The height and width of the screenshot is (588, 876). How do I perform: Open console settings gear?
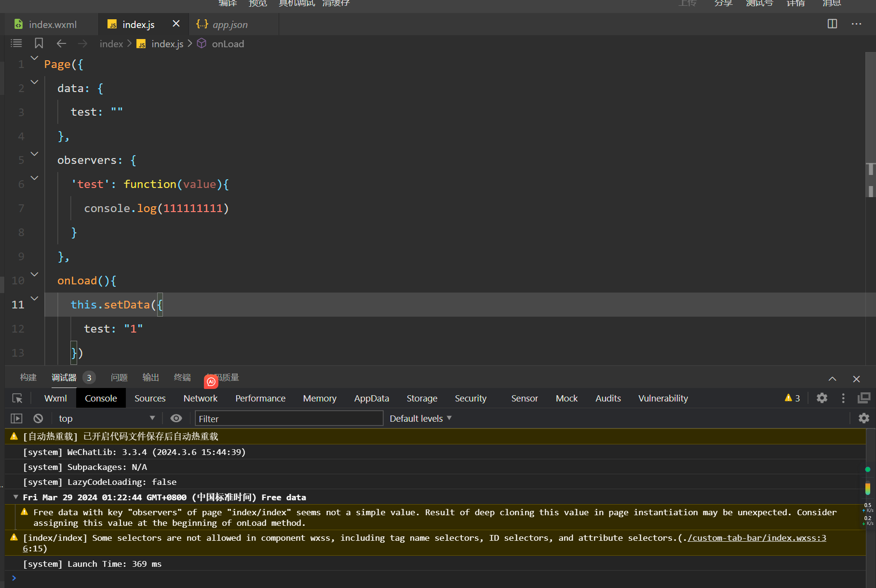pyautogui.click(x=864, y=418)
